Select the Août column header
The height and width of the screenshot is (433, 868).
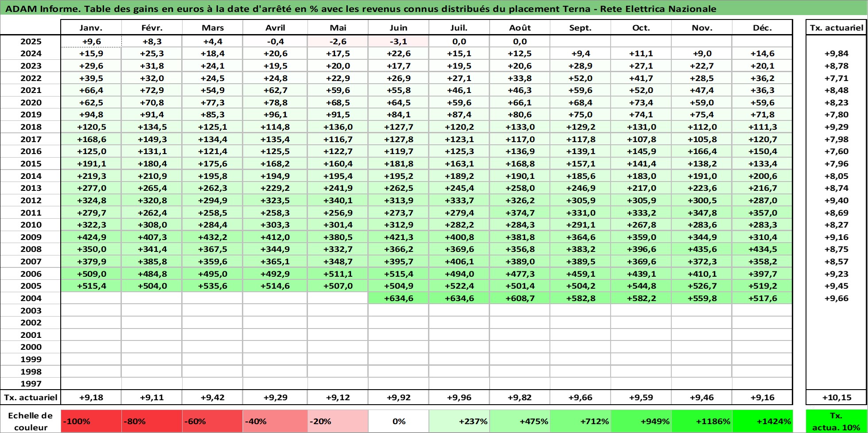(x=520, y=27)
